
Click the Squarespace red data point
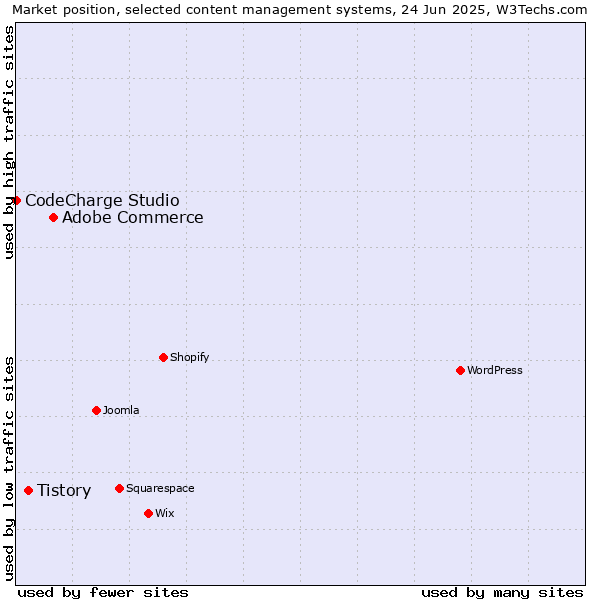tap(119, 489)
